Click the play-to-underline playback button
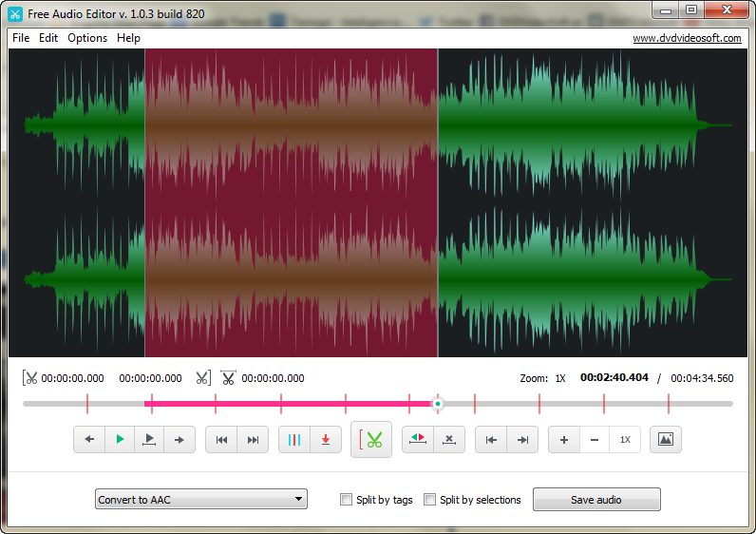 (149, 440)
